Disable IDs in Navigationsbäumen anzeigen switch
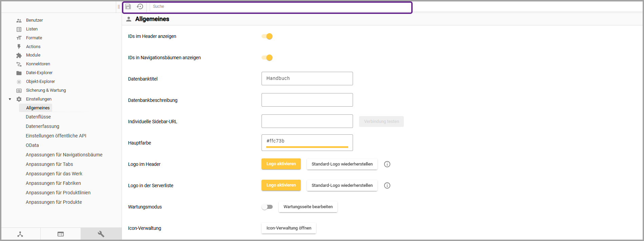This screenshot has height=241, width=644. click(x=267, y=58)
